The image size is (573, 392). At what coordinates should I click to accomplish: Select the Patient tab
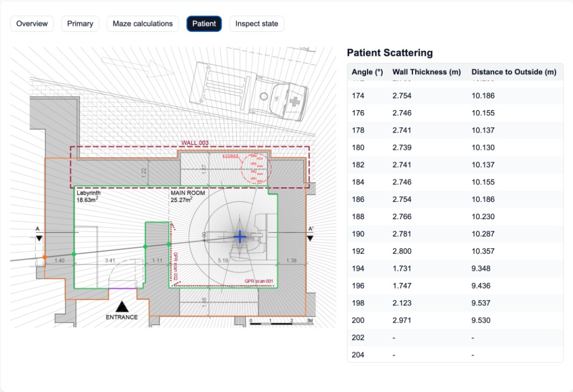pos(204,23)
